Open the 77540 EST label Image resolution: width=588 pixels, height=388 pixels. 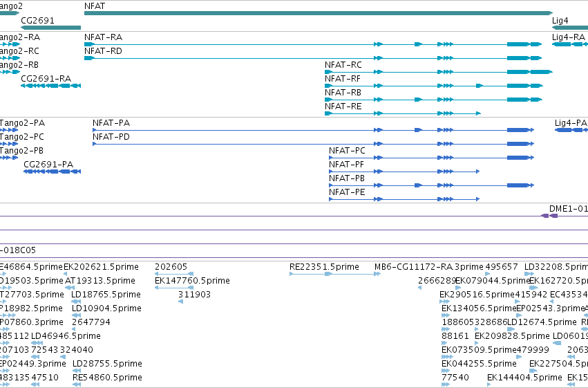455,378
